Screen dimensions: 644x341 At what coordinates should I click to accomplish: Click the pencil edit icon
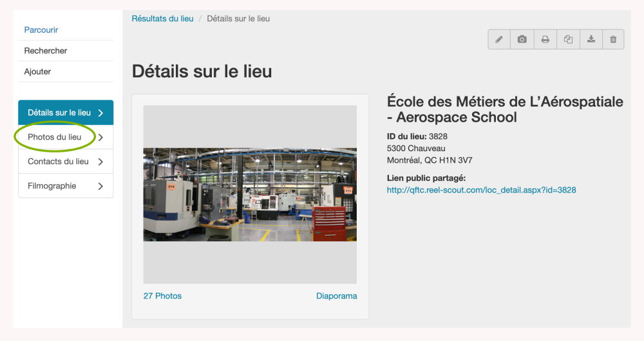coord(499,39)
